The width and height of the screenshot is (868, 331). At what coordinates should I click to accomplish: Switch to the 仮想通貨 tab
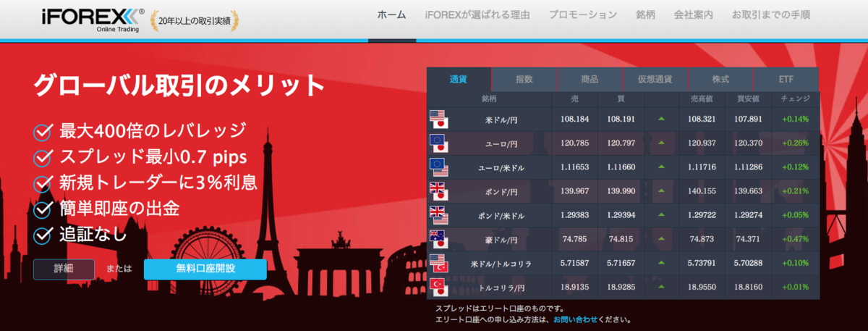tap(655, 79)
